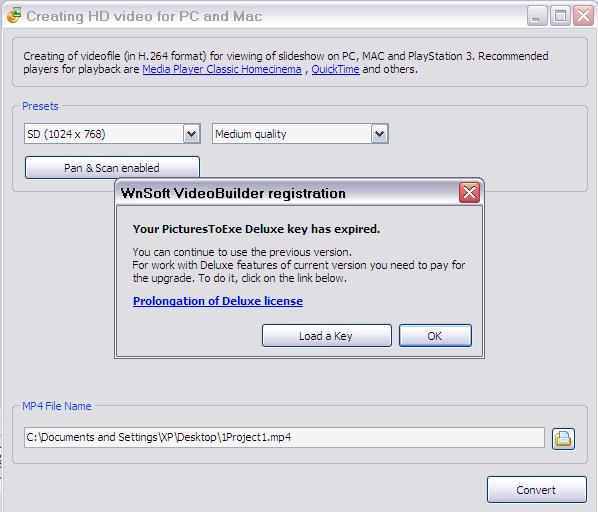Close the WnSoft VideoBuilder registration dialog
This screenshot has width=598, height=512.
point(469,193)
